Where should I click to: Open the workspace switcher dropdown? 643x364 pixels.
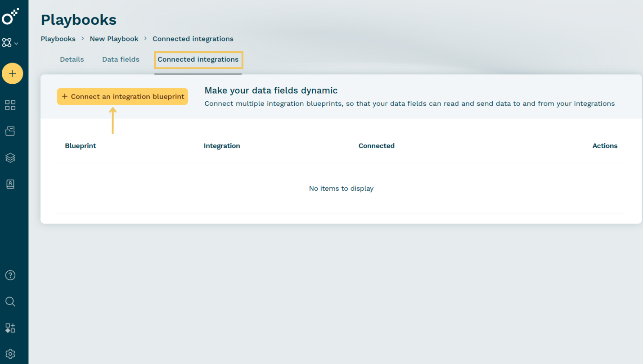10,43
